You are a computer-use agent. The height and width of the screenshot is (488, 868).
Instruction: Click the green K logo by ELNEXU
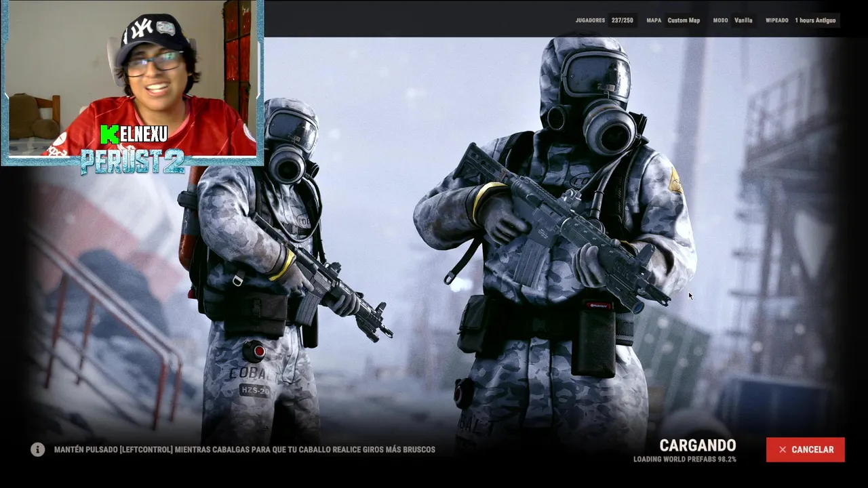coord(109,134)
